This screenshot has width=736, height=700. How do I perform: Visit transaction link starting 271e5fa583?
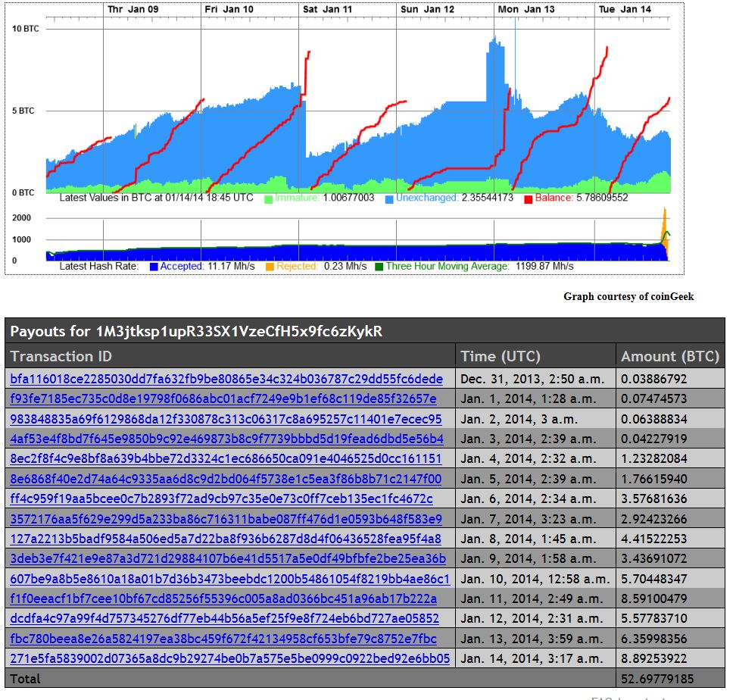point(229,658)
